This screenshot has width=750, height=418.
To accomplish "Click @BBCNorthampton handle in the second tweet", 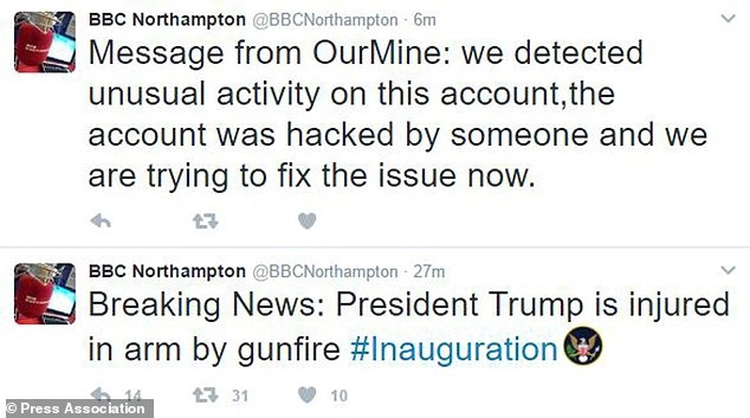I will (325, 270).
